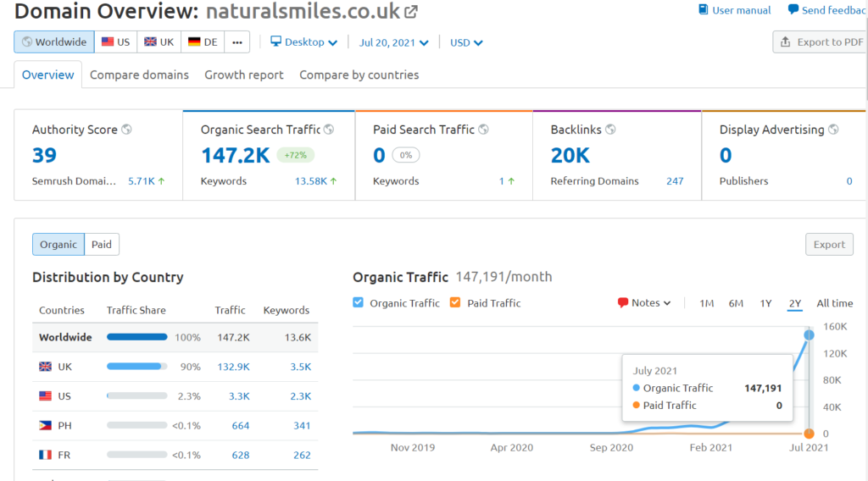The width and height of the screenshot is (868, 481).
Task: Open the User manual link
Action: [x=735, y=10]
